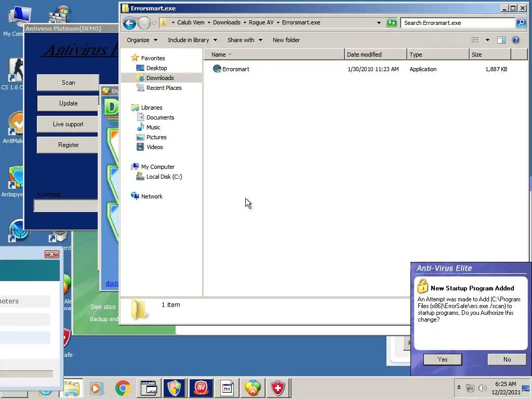Click the network tray icon

click(470, 388)
